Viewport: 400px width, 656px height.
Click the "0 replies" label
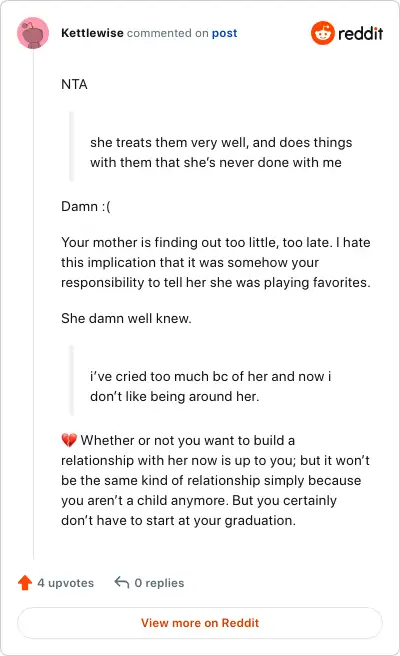pyautogui.click(x=159, y=583)
